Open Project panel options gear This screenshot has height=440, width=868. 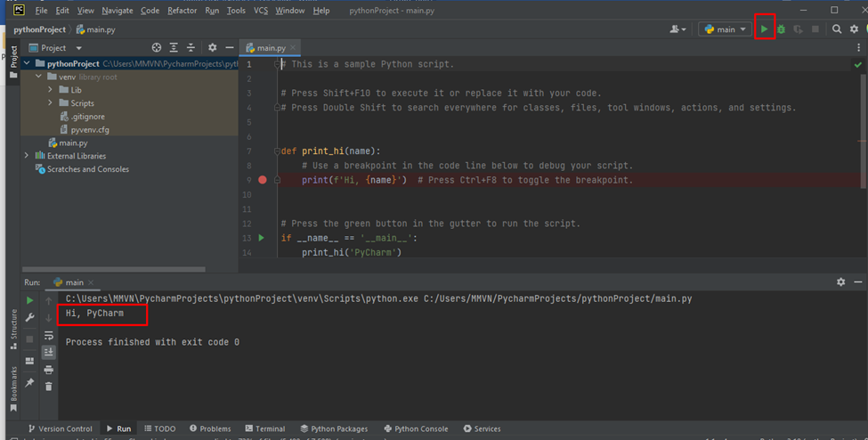212,48
